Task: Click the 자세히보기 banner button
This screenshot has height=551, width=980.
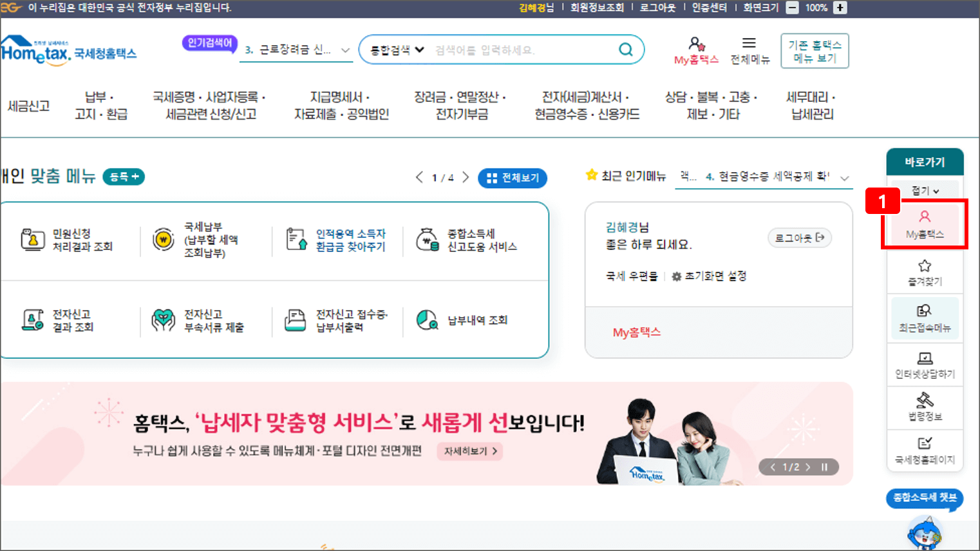Action: pos(469,452)
